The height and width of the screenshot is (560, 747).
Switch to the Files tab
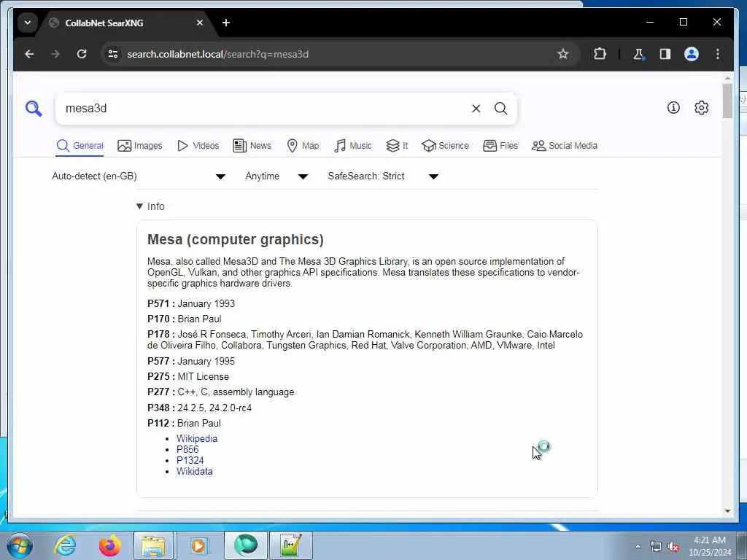pyautogui.click(x=500, y=146)
